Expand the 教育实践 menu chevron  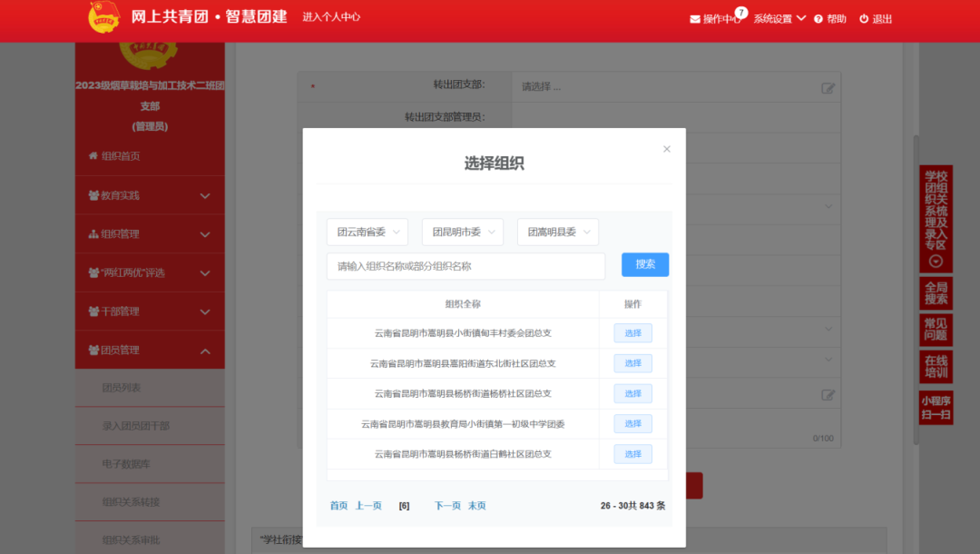coord(205,196)
